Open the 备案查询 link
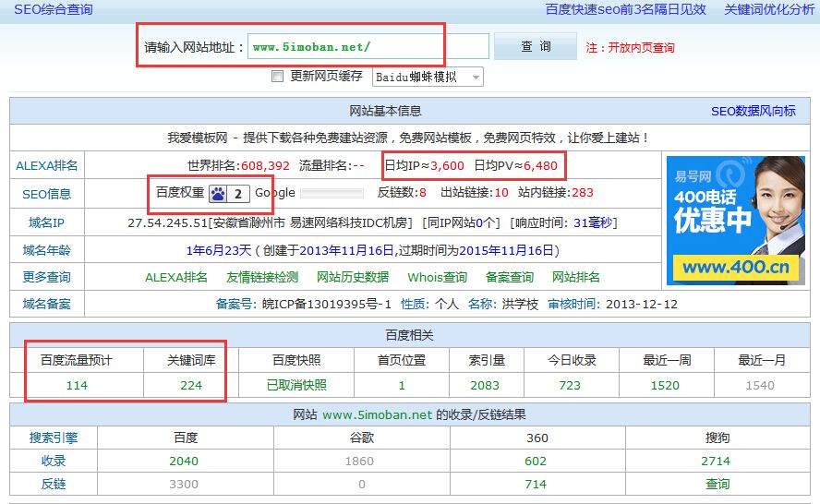 point(510,277)
